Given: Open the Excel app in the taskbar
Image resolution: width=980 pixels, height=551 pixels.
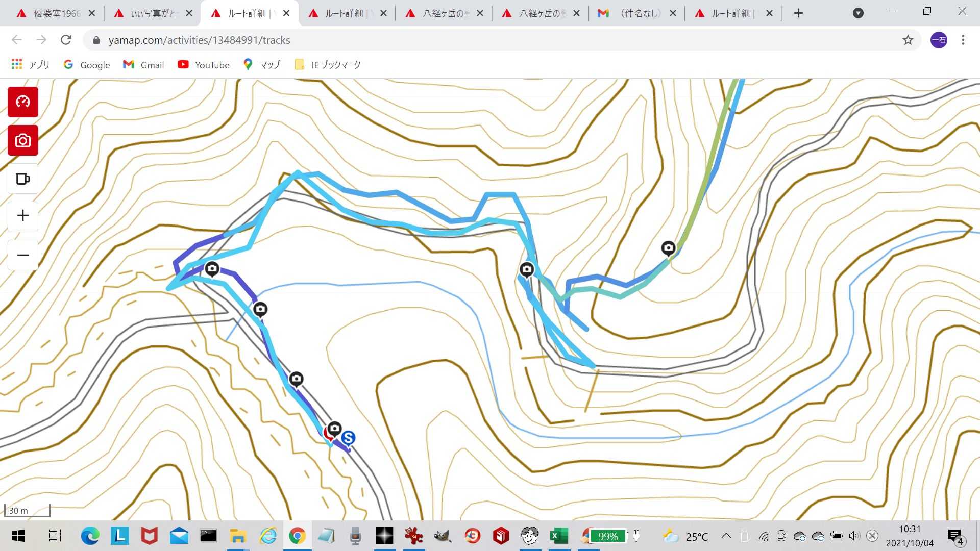Looking at the screenshot, I should 559,536.
